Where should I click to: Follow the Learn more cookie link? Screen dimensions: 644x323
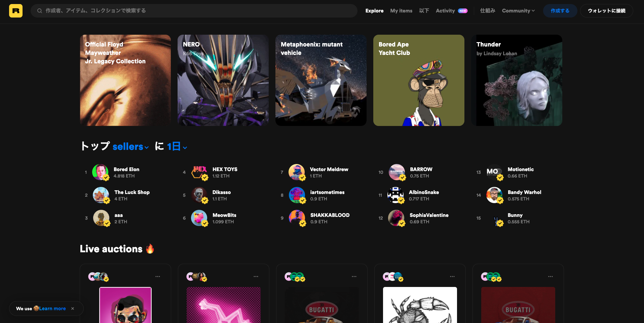coord(52,309)
